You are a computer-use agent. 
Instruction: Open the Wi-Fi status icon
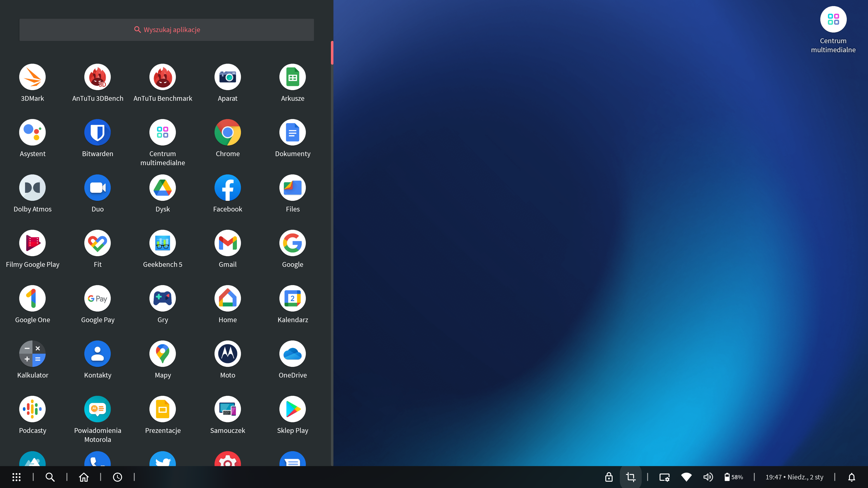(x=686, y=477)
